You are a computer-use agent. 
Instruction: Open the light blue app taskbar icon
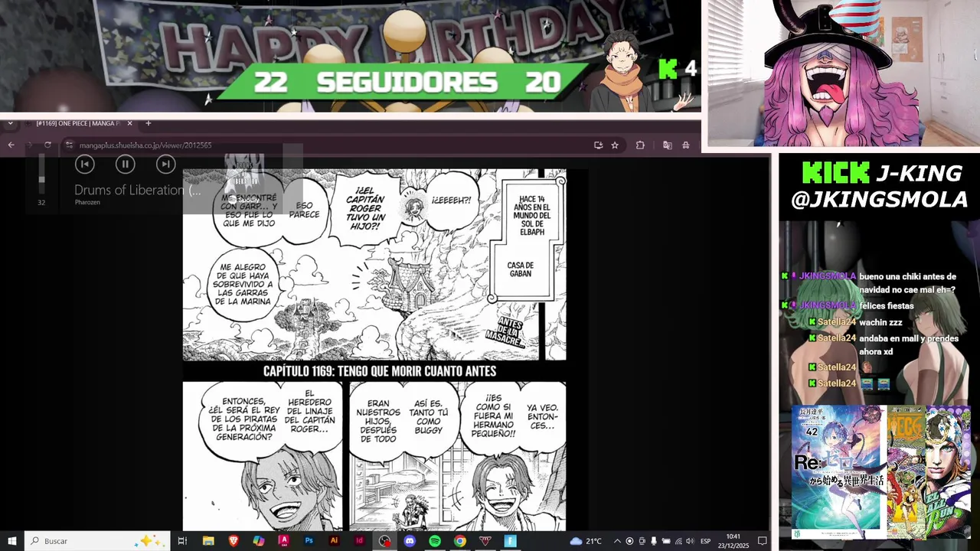(x=510, y=541)
